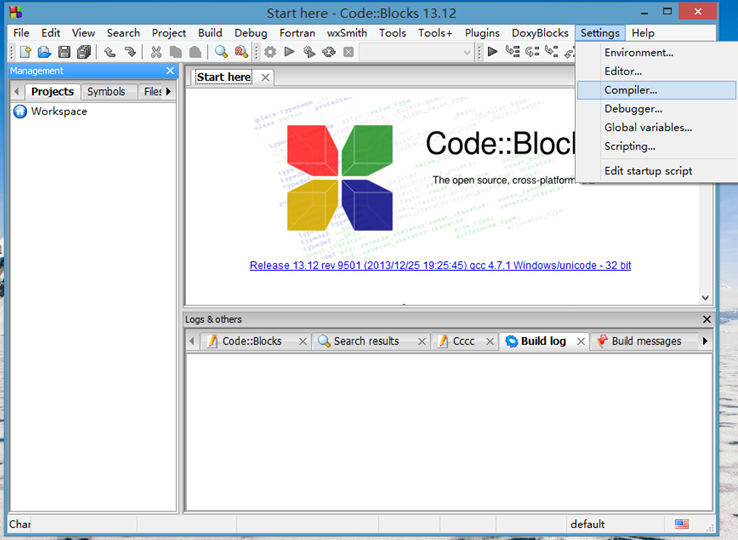Open the Search menu
Screen dimensions: 738x540
[123, 33]
